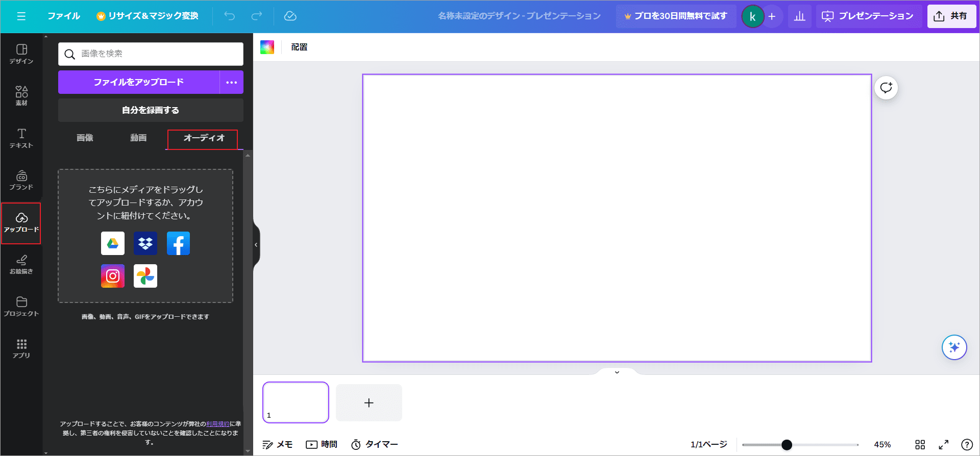Click the 45% zoom percentage
The width and height of the screenshot is (980, 456).
(x=883, y=445)
